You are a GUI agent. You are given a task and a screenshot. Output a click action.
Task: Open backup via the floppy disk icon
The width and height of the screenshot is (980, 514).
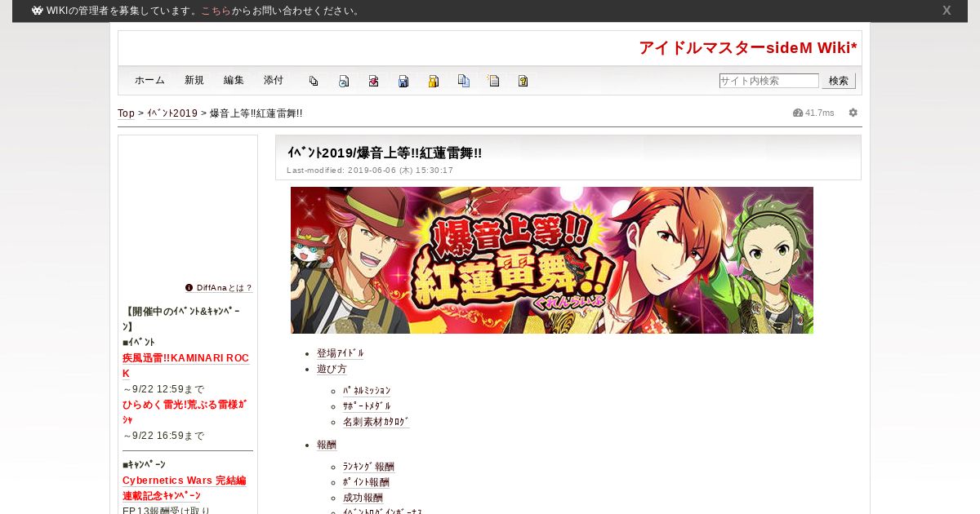click(x=403, y=81)
